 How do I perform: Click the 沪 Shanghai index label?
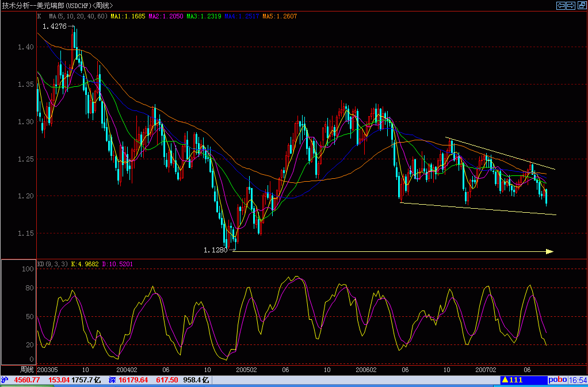click(x=5, y=380)
